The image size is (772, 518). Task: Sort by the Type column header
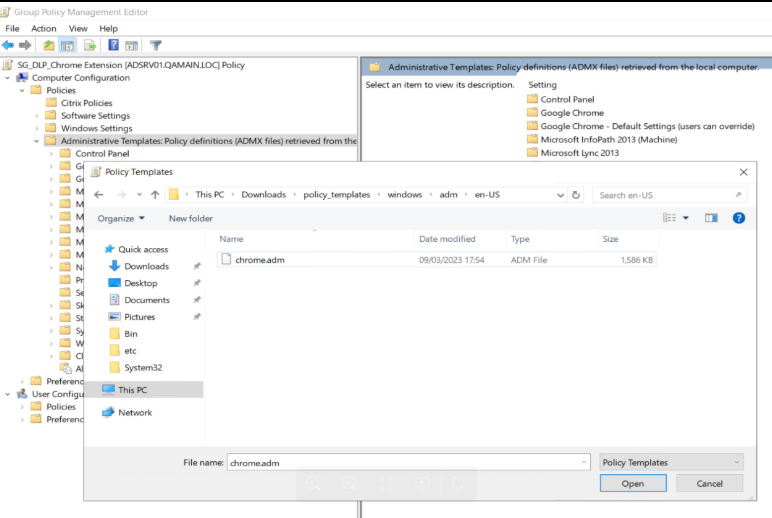click(552, 239)
